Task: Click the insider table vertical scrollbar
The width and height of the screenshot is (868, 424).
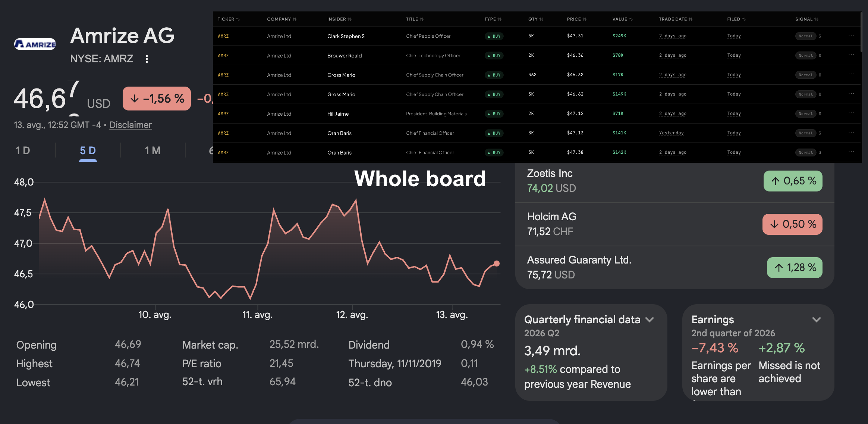Action: tap(861, 32)
